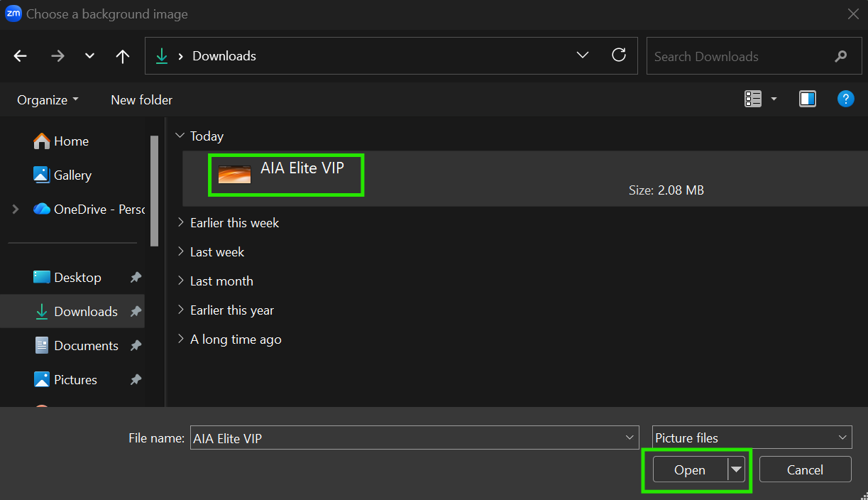The height and width of the screenshot is (500, 868).
Task: Click the Open button
Action: pos(690,470)
